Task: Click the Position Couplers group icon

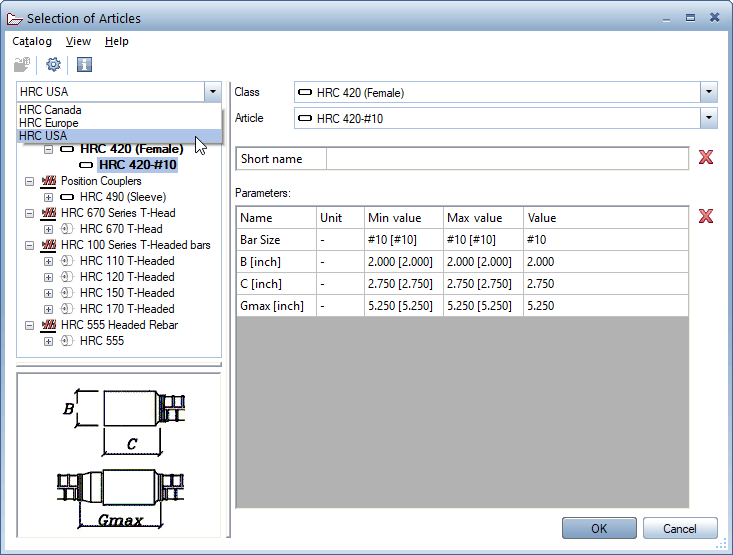Action: [48, 181]
